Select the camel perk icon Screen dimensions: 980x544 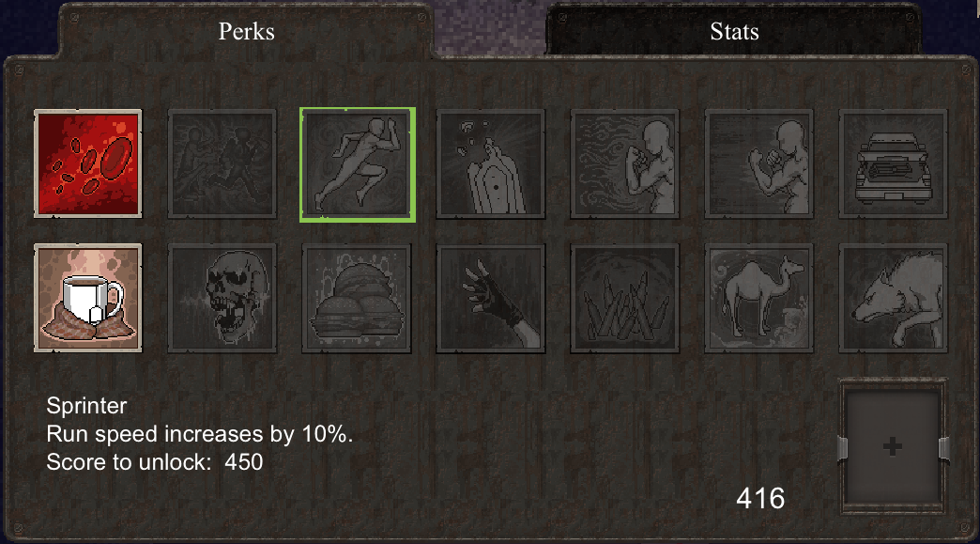pyautogui.click(x=758, y=298)
